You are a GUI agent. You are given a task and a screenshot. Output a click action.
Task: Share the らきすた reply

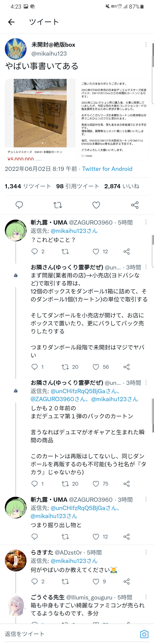pyautogui.click(x=127, y=581)
